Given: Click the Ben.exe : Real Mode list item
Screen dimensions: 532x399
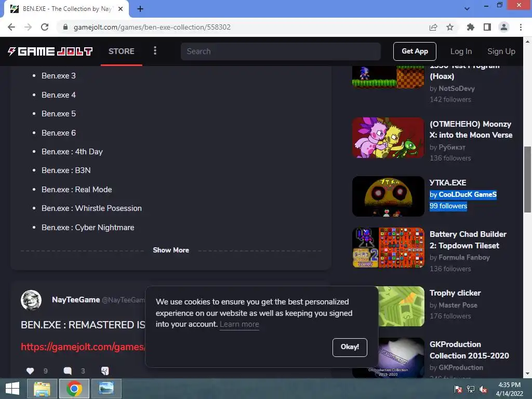Looking at the screenshot, I should (77, 190).
